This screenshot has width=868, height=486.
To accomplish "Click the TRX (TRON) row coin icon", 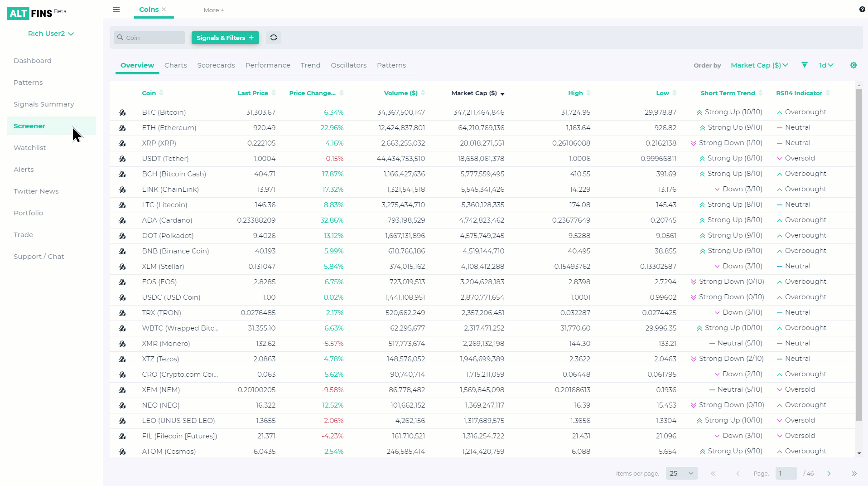I will 122,313.
